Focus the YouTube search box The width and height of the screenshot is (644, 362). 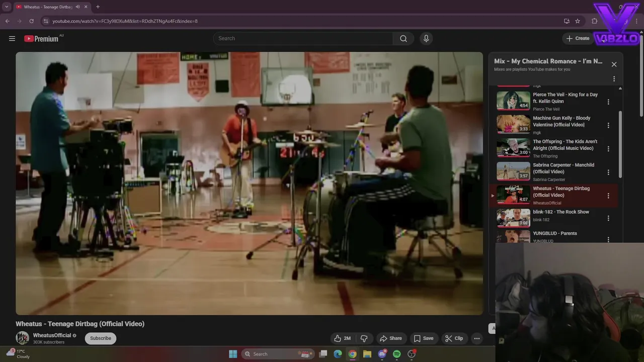pos(303,38)
